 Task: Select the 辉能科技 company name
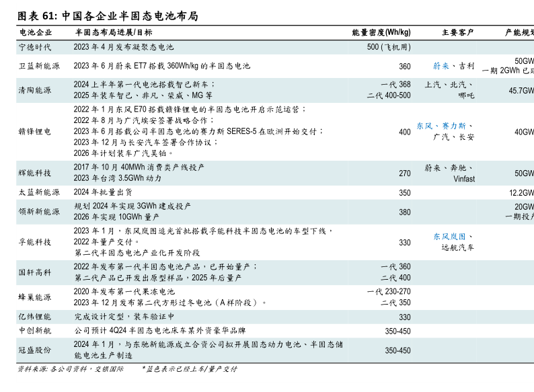pyautogui.click(x=35, y=173)
